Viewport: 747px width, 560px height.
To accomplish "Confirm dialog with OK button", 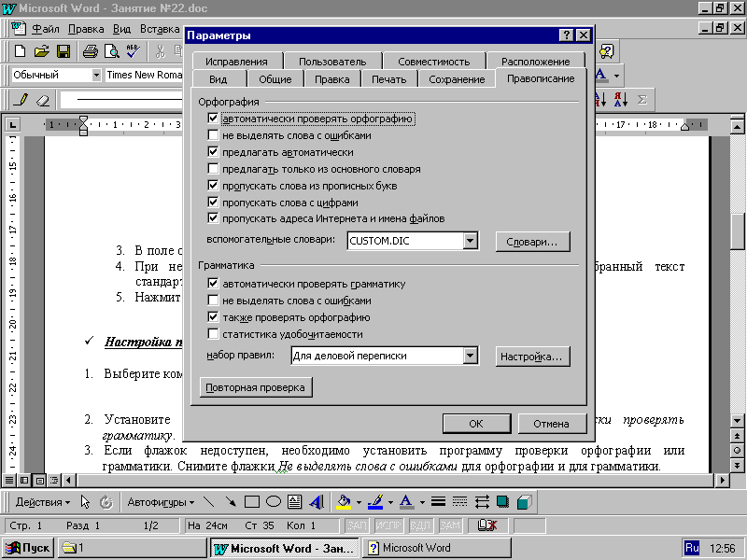I will [x=476, y=424].
